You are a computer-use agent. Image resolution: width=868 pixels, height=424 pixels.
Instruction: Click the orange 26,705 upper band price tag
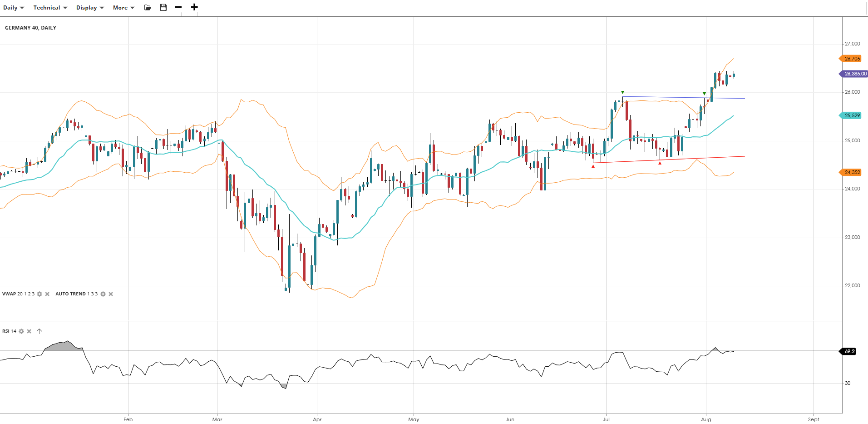(850, 59)
